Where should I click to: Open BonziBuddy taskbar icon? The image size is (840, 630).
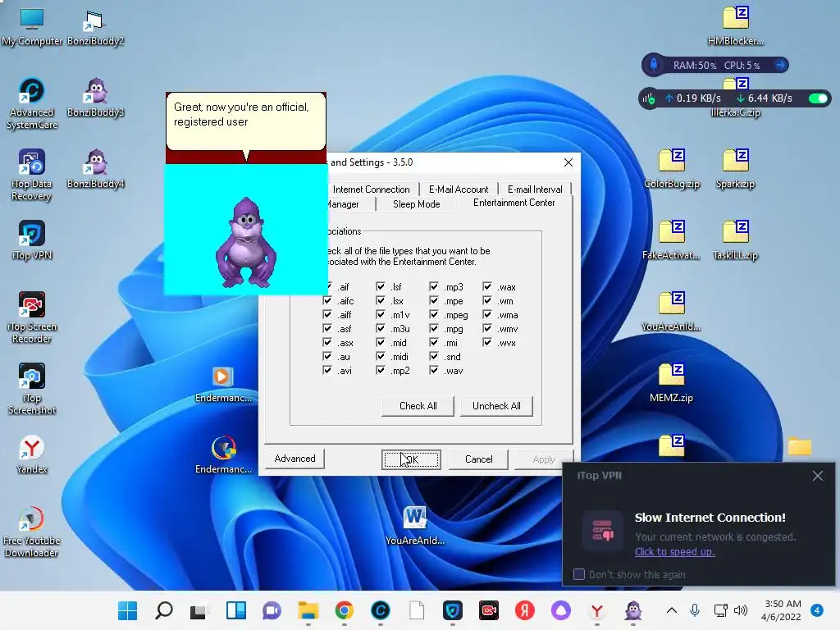(633, 610)
